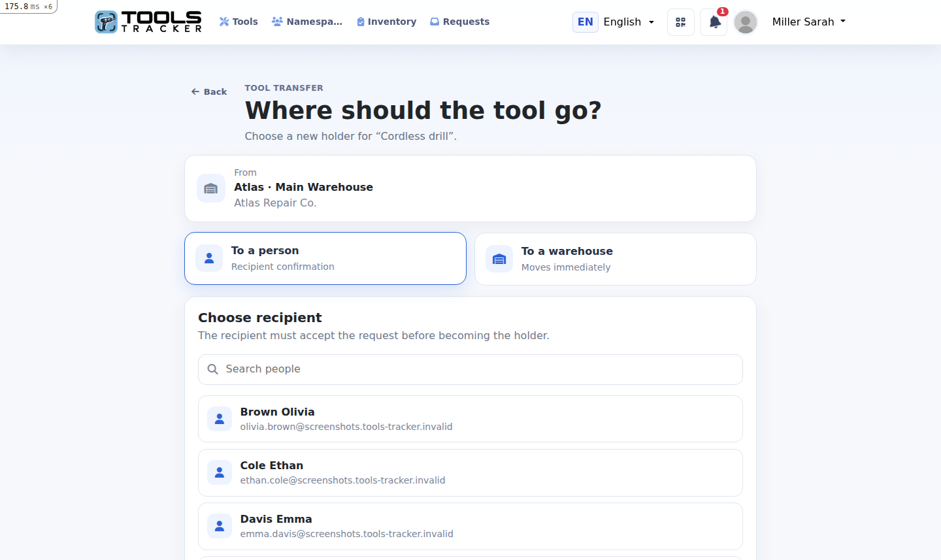Click Brown Olivia's person icon

tap(220, 419)
